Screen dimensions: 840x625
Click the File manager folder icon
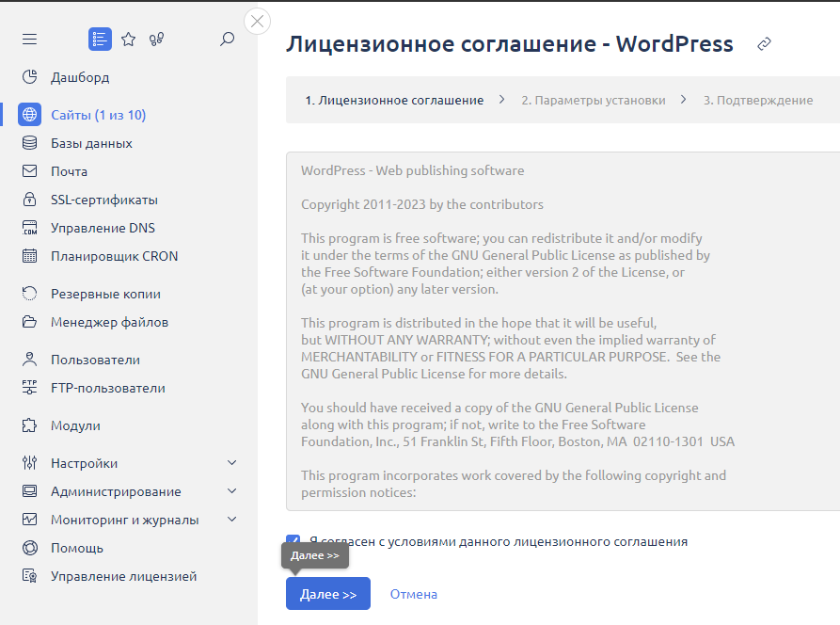tap(29, 322)
